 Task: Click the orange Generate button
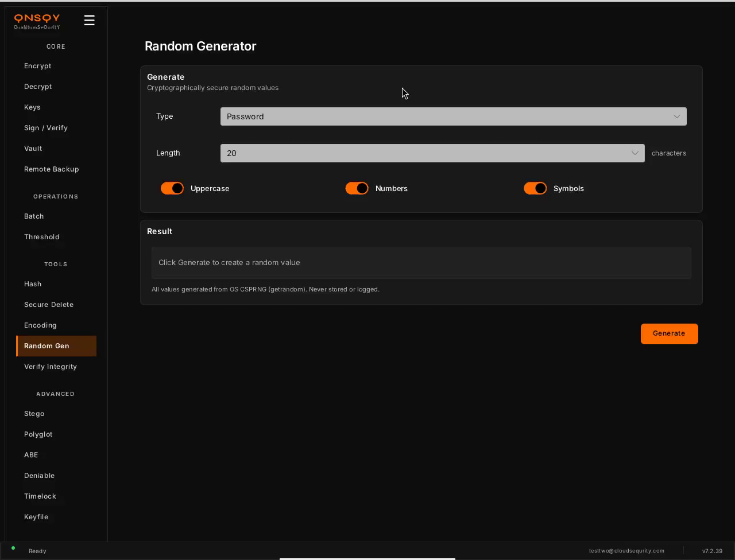tap(670, 333)
